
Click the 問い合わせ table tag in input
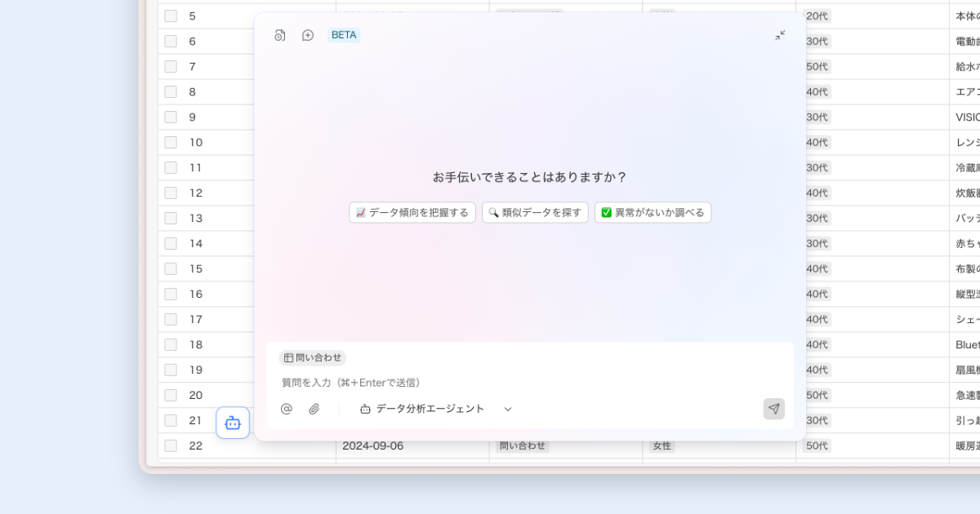tap(313, 357)
